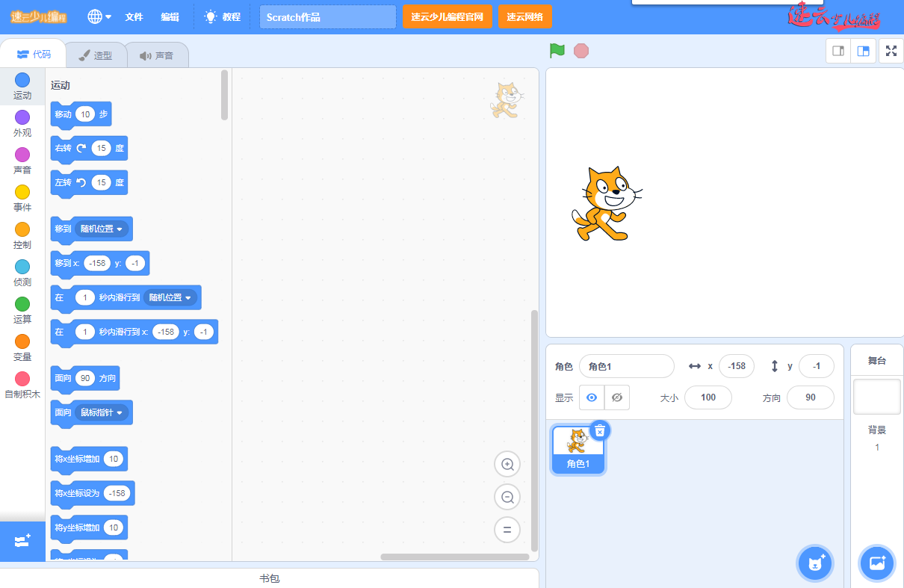904x588 pixels.
Task: Zoom in on the code workspace
Action: click(x=507, y=465)
